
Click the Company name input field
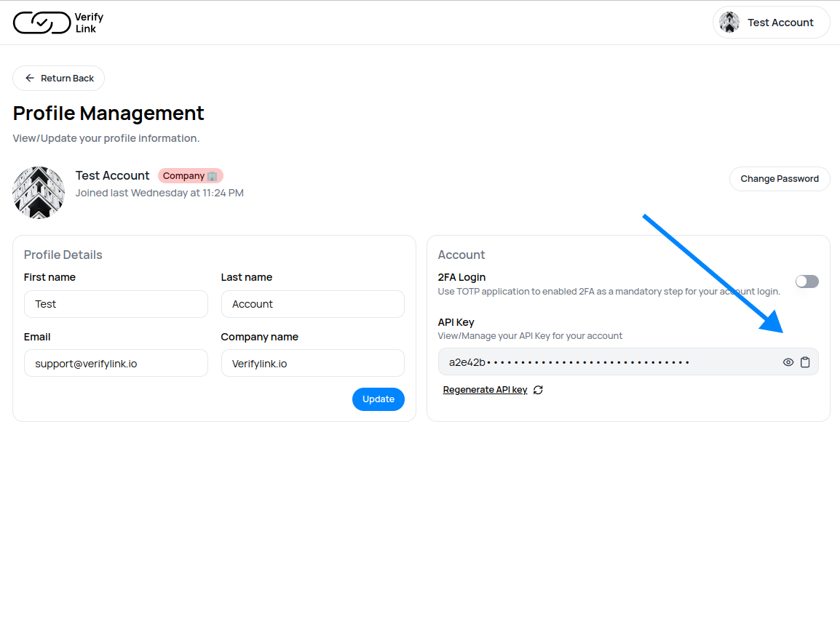click(312, 363)
